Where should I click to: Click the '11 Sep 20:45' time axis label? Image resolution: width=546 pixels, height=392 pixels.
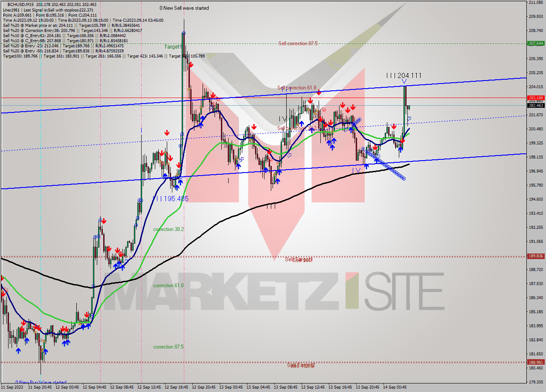click(40, 388)
